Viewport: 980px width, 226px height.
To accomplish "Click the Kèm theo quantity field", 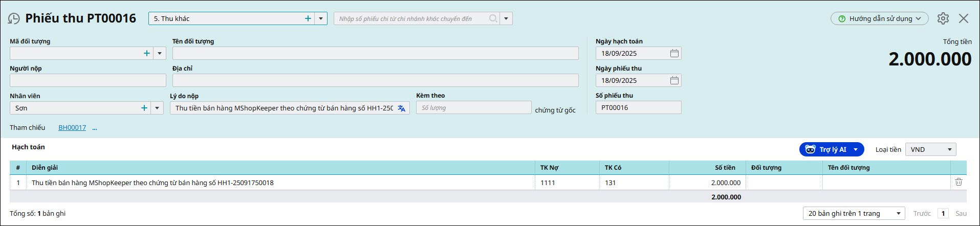I will [473, 108].
